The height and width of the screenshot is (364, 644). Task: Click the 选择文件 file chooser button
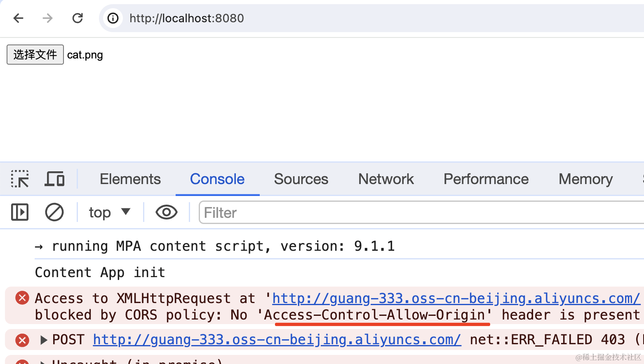tap(35, 55)
